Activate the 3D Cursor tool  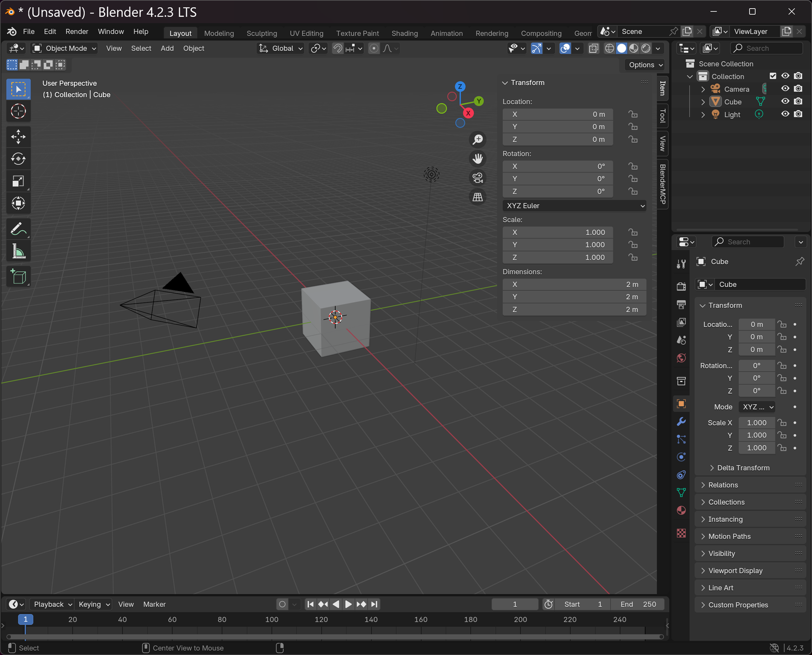tap(18, 111)
